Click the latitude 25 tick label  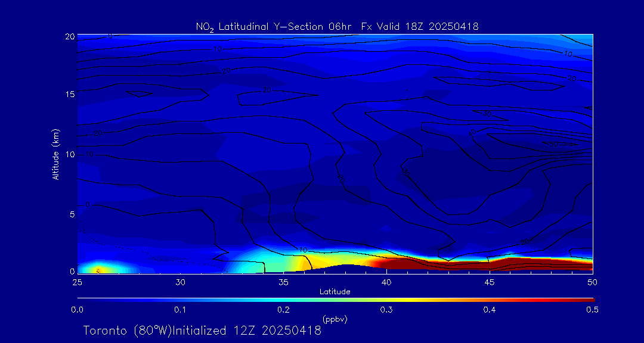tap(77, 281)
